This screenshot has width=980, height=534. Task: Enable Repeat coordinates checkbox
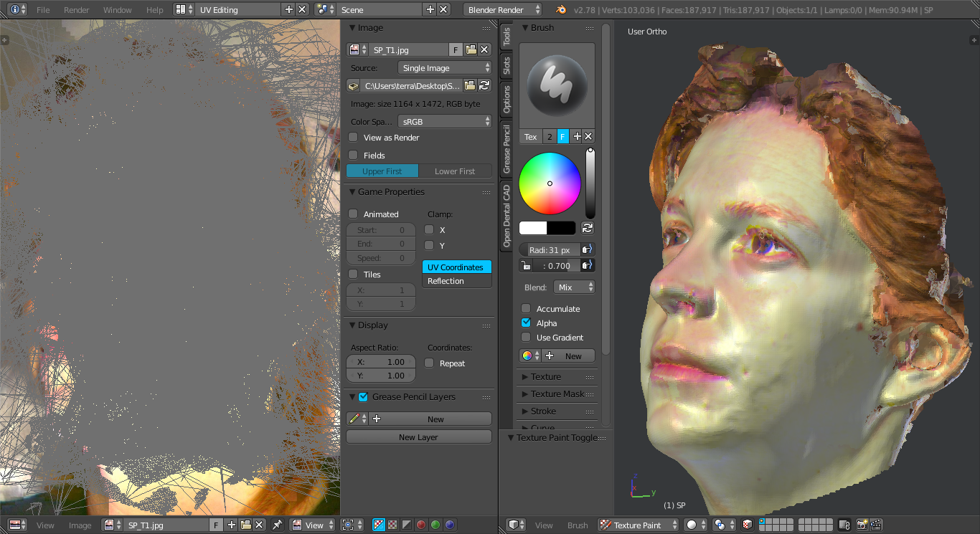click(x=429, y=363)
